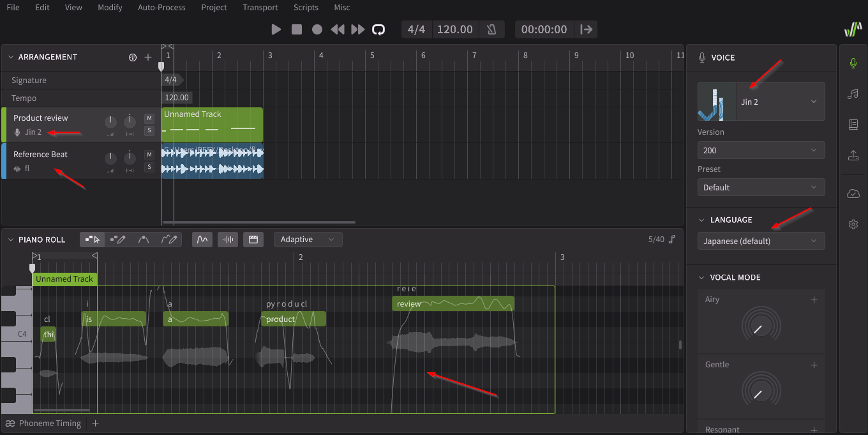The height and width of the screenshot is (435, 868).
Task: Click the note icon next to 5/40
Action: (672, 240)
